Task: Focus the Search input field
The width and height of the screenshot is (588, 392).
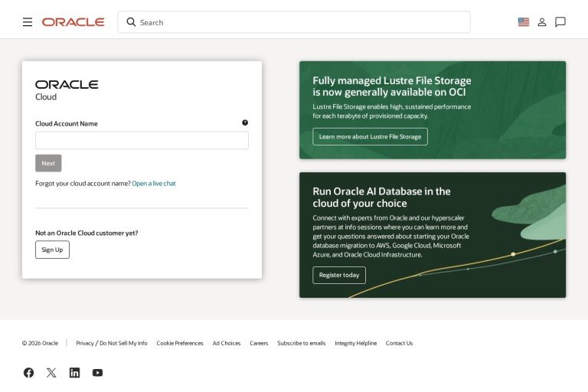Action: tap(294, 22)
